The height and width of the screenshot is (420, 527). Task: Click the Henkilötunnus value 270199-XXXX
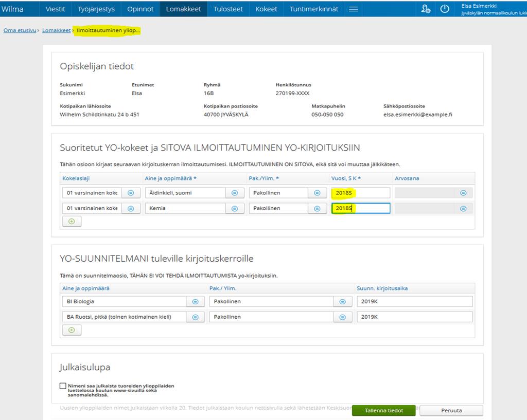click(292, 94)
